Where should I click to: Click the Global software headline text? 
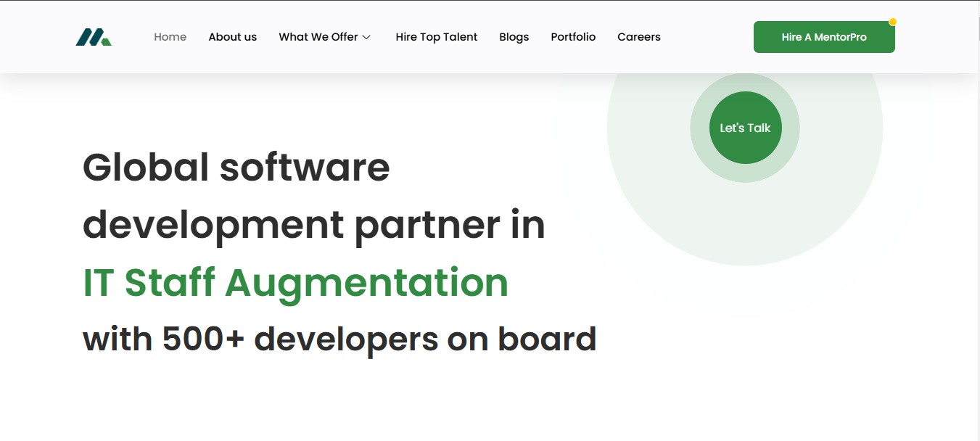pyautogui.click(x=236, y=167)
